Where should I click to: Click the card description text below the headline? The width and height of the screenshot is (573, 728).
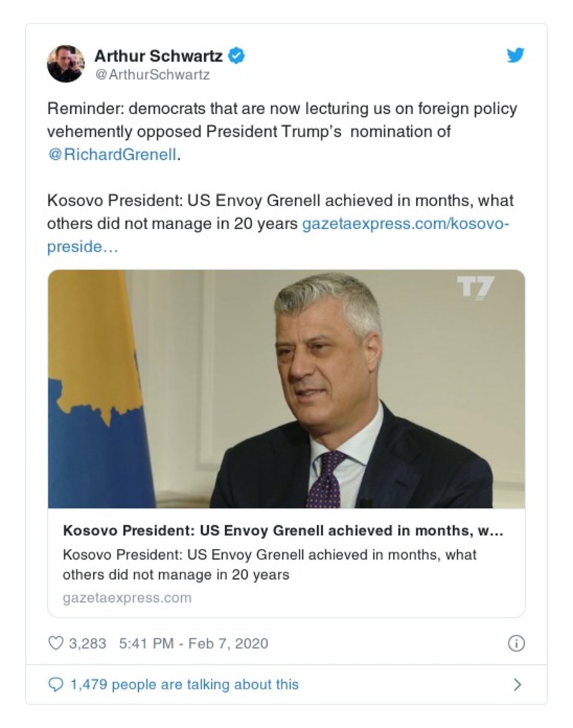pyautogui.click(x=269, y=565)
